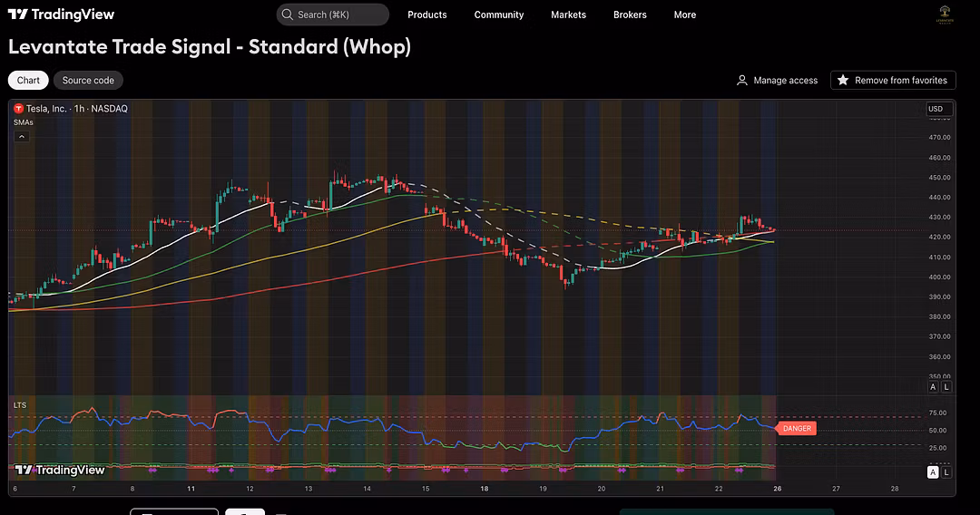Click the 25.00 level on LTS scale
Image resolution: width=980 pixels, height=515 pixels.
[x=937, y=448]
